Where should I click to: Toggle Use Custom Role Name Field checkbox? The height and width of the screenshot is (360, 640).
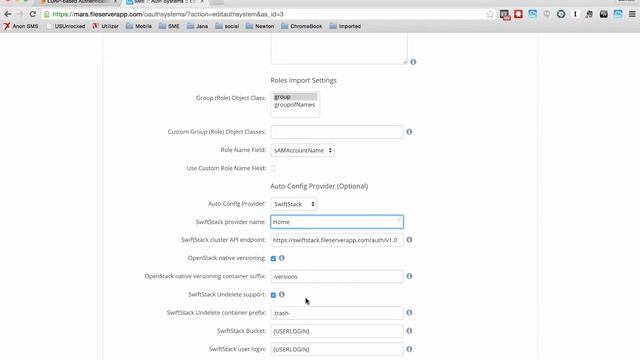[273, 168]
